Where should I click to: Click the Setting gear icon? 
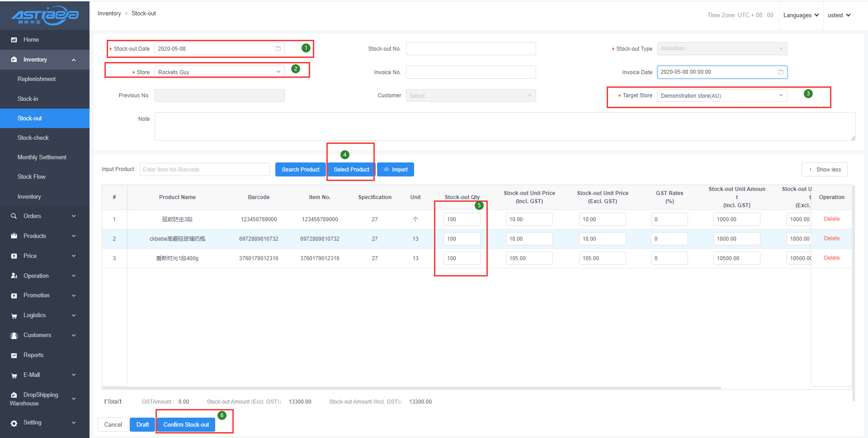(14, 423)
